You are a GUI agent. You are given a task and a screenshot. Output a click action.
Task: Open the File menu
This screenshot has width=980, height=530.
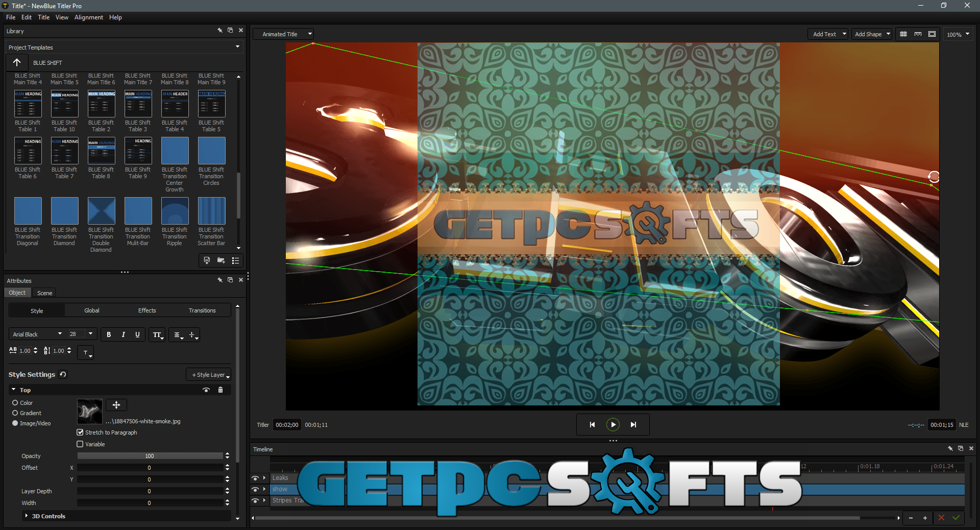pos(11,17)
